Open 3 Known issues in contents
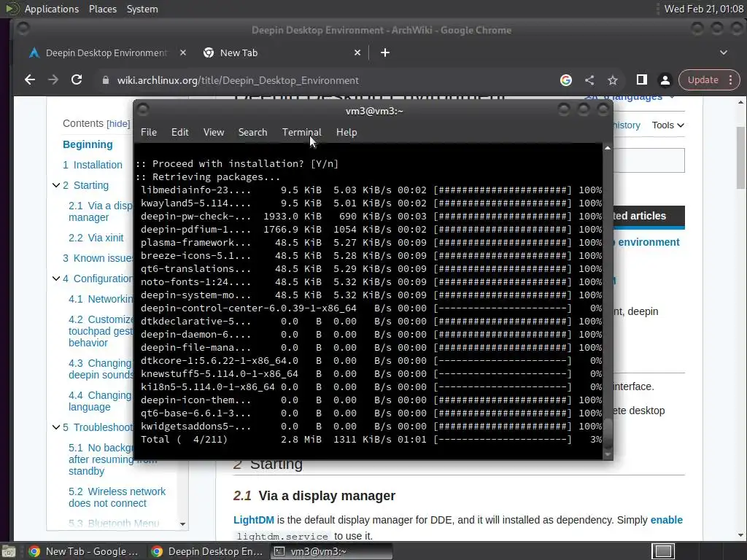Image resolution: width=747 pixels, height=560 pixels. coord(98,258)
